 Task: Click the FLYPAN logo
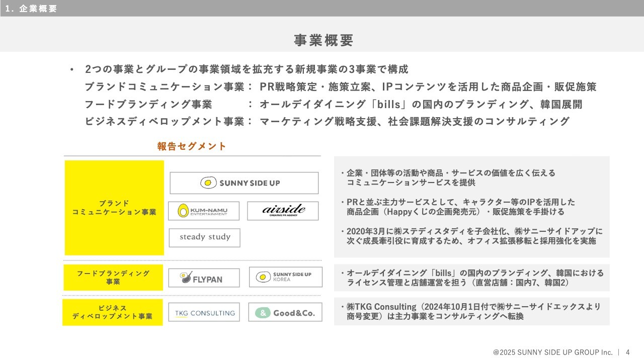click(x=204, y=277)
